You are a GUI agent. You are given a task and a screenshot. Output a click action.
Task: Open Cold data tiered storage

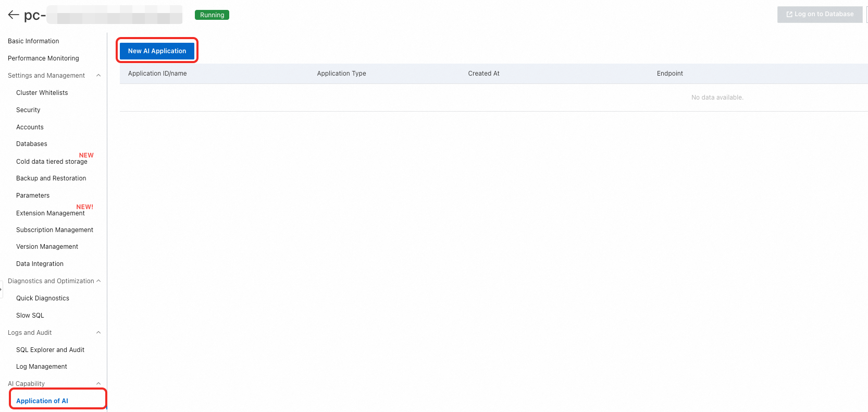pyautogui.click(x=52, y=162)
